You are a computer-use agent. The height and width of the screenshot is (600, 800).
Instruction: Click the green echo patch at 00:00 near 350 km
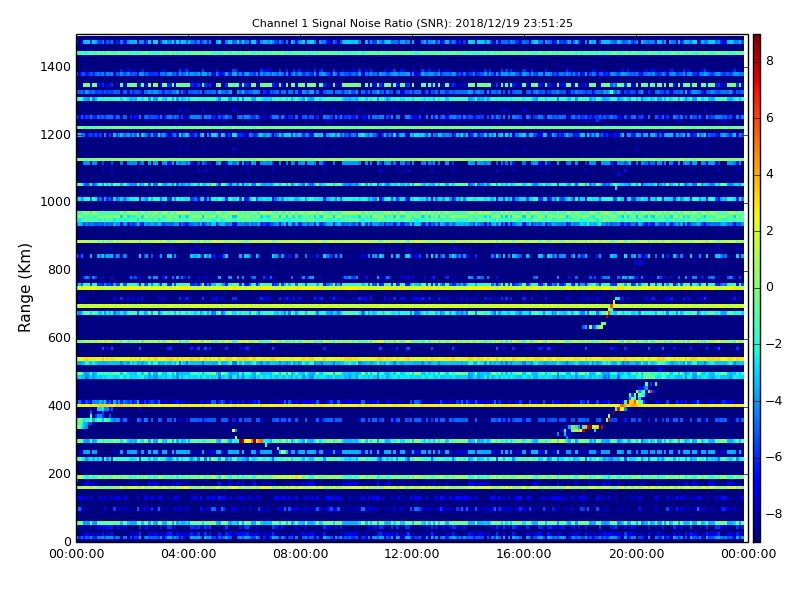tap(83, 423)
